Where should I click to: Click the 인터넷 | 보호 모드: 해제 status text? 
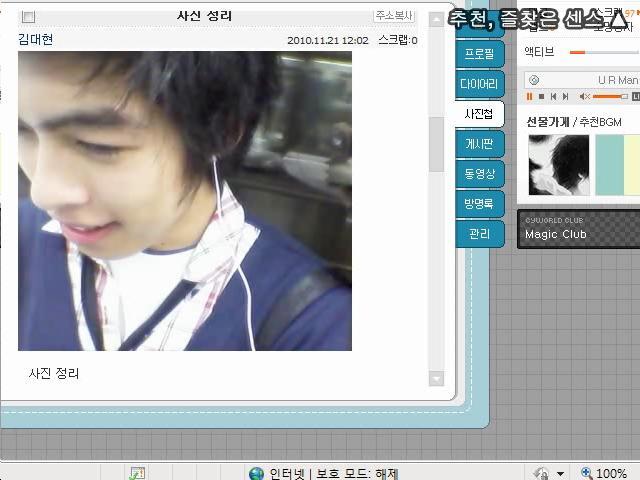[x=334, y=473]
